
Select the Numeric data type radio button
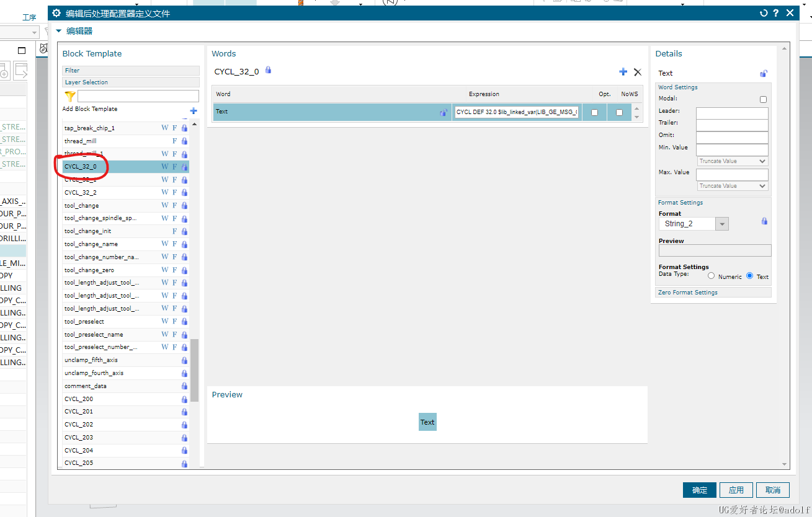712,276
